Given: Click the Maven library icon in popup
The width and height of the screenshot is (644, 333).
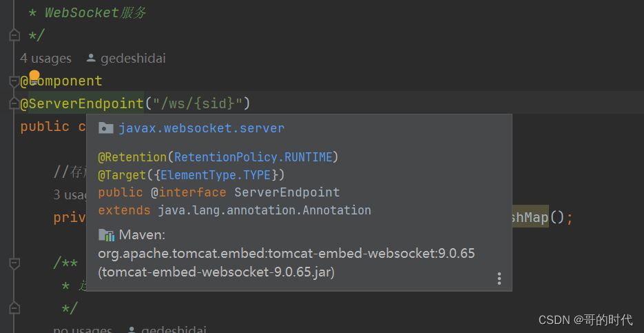Looking at the screenshot, I should (105, 235).
